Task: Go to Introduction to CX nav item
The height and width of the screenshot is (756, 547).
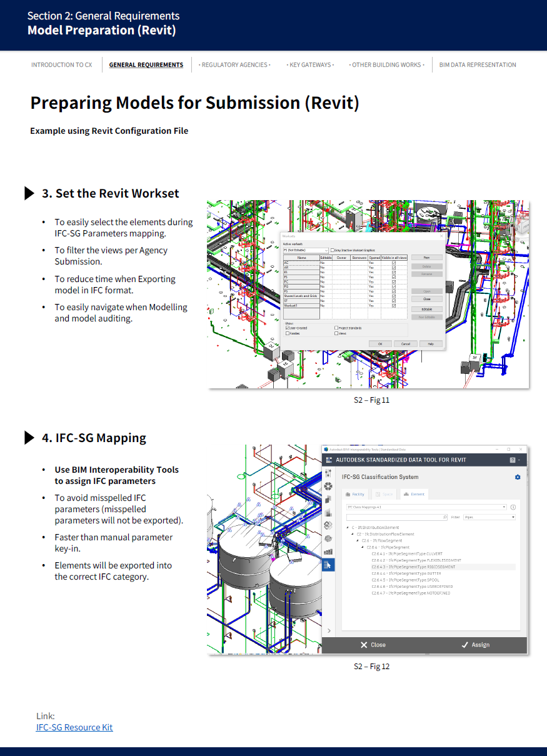Action: [x=61, y=64]
